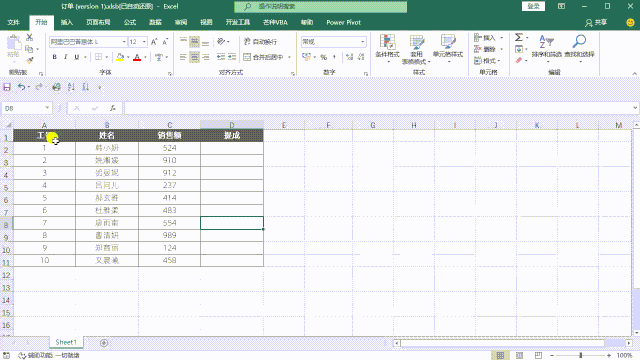
Task: Click the Undo arrow
Action: pyautogui.click(x=21, y=87)
